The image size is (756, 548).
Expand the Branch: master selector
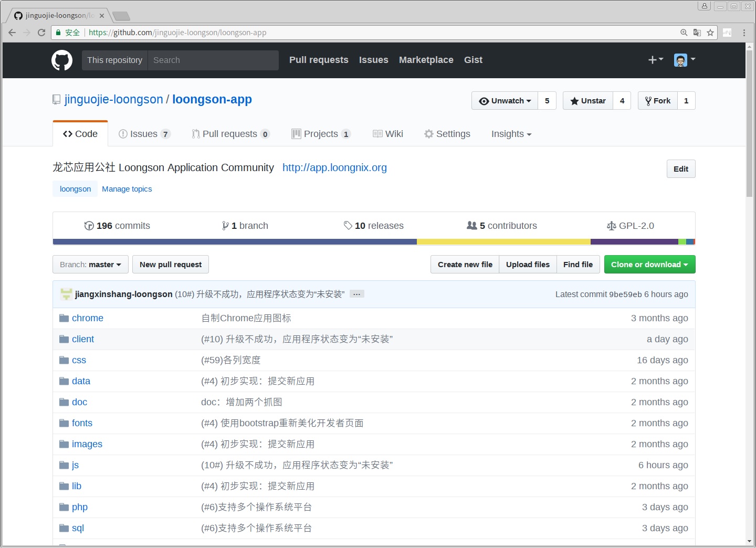90,265
